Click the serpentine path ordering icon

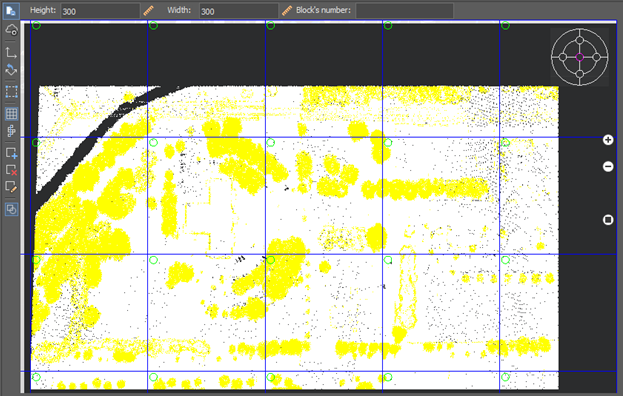(11, 131)
